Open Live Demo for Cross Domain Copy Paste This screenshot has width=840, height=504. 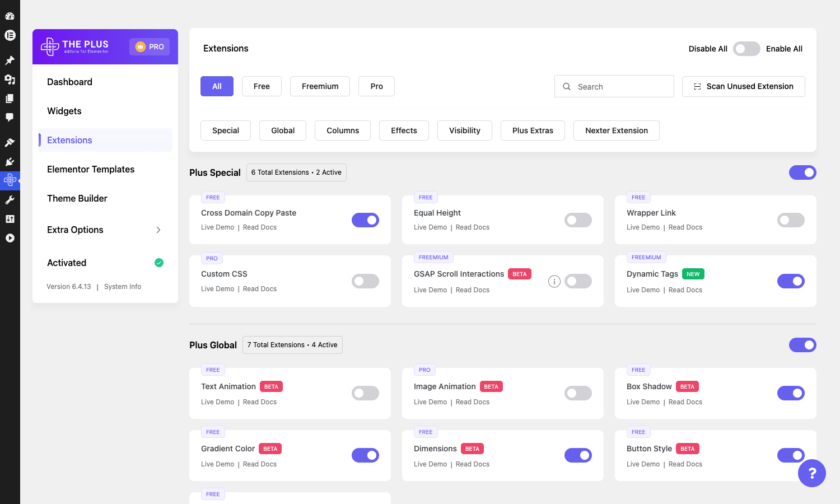(x=218, y=227)
